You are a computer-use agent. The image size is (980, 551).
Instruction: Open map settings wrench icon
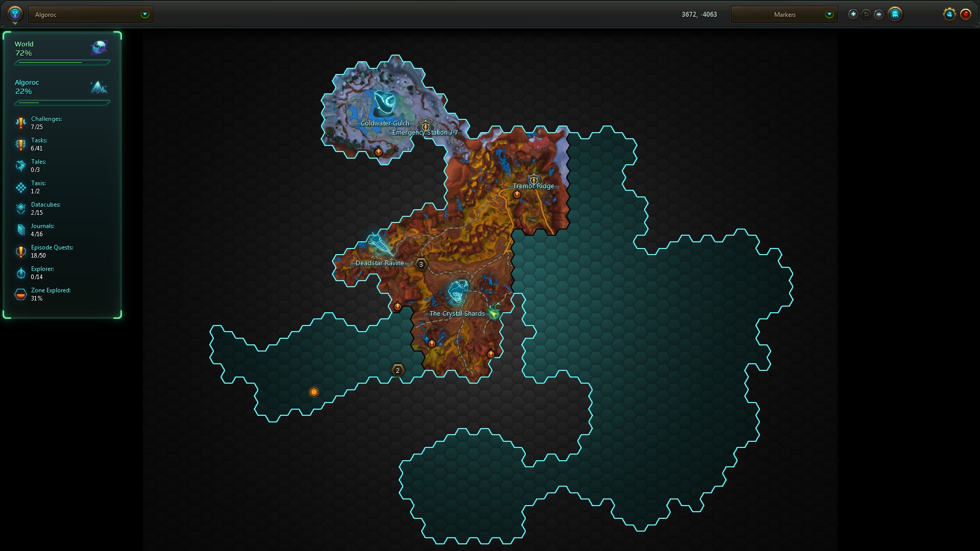949,14
